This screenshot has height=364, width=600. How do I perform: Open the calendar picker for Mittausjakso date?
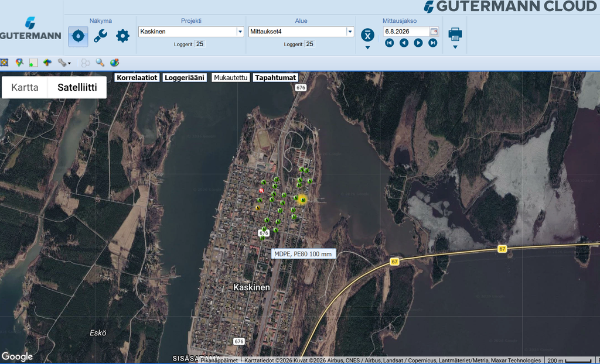point(434,32)
